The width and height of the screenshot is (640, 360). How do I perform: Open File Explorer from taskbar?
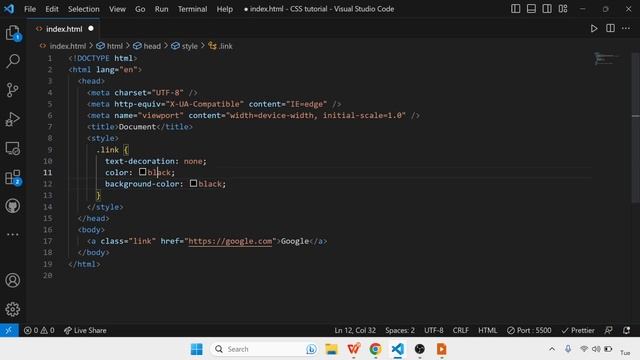click(331, 349)
